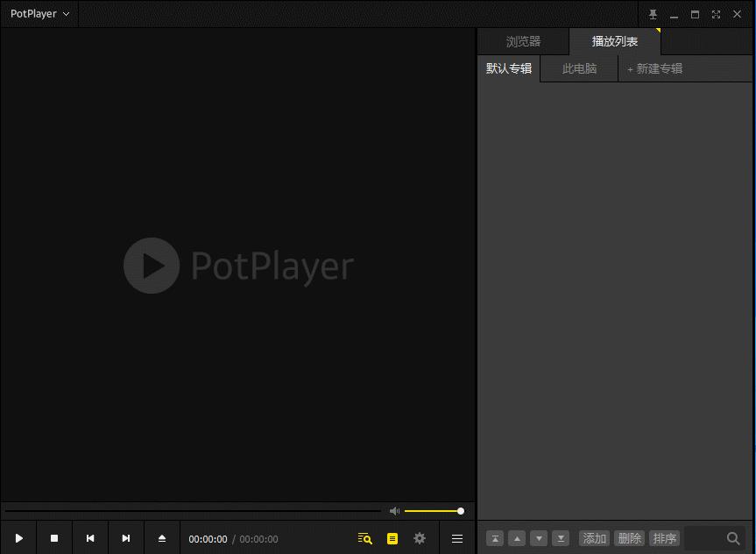Select the 此电脑 tab
The height and width of the screenshot is (554, 756).
(x=579, y=68)
